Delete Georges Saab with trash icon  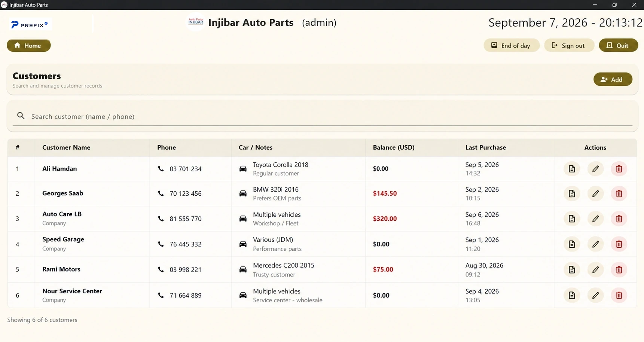coord(619,193)
